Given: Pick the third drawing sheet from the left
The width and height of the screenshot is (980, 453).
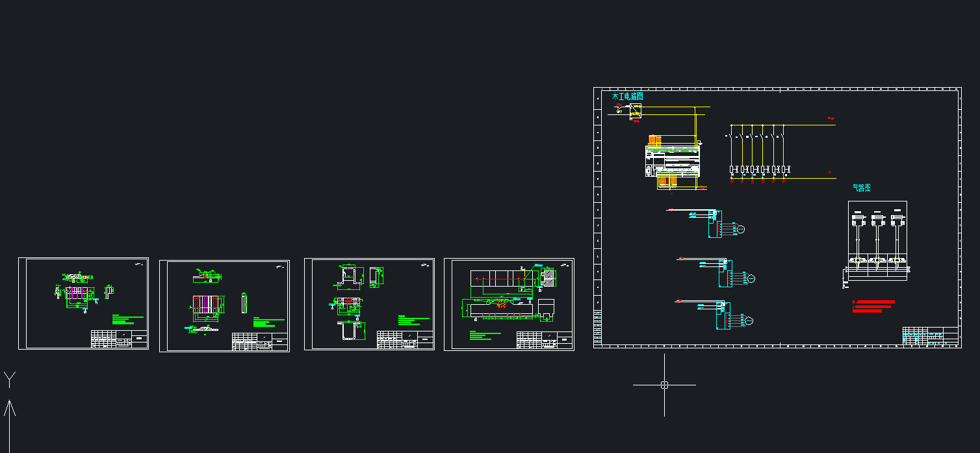Looking at the screenshot, I should click(369, 304).
